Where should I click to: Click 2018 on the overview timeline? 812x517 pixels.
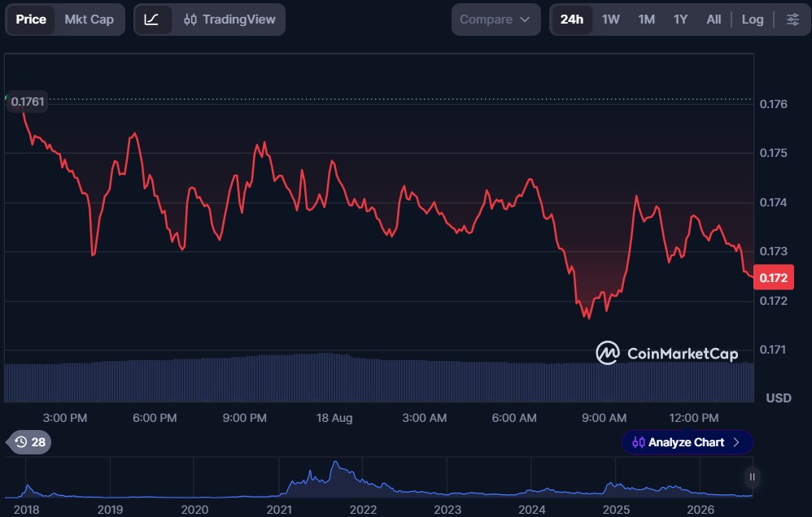[26, 510]
